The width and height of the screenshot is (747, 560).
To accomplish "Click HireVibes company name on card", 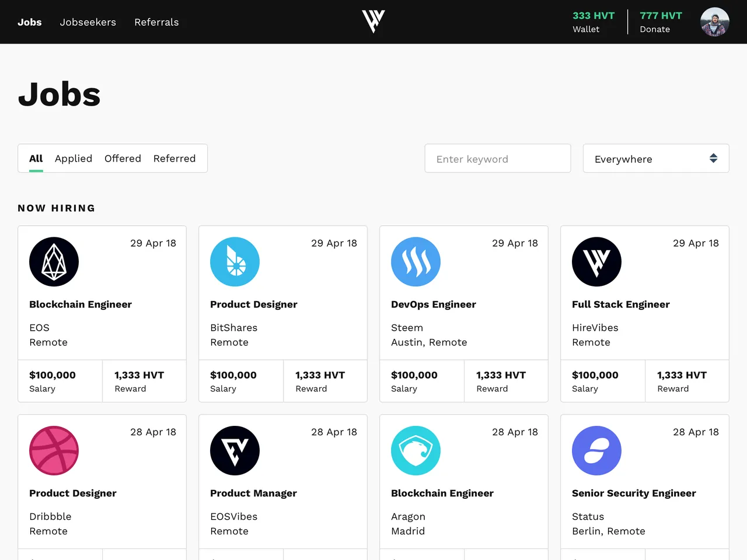I will 595,328.
